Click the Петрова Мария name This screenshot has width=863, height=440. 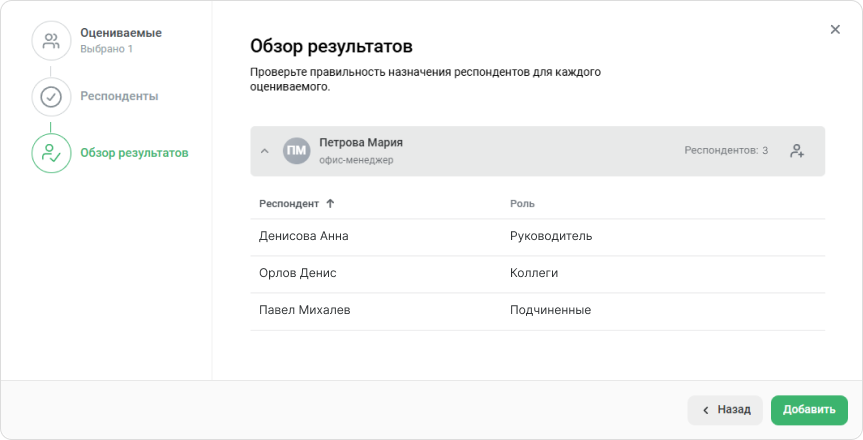click(x=361, y=143)
